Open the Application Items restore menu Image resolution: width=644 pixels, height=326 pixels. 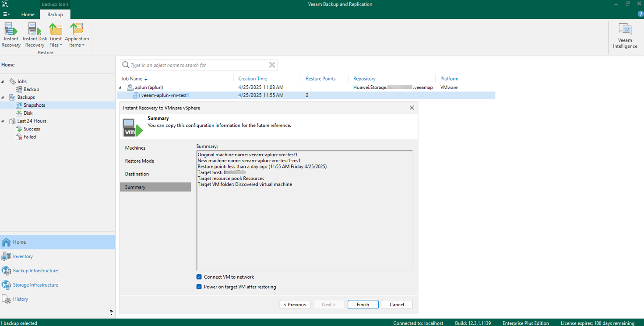pos(77,35)
